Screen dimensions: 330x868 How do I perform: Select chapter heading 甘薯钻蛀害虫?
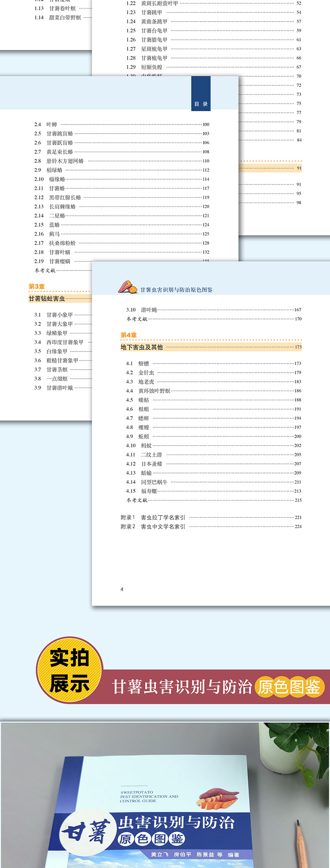tap(47, 299)
